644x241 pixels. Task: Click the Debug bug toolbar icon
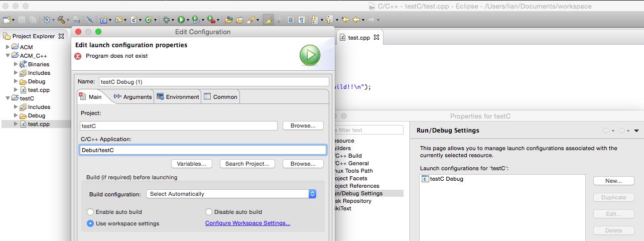coord(167,20)
